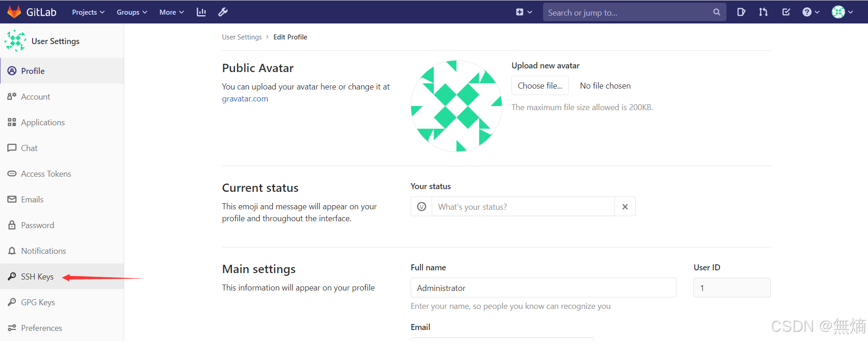Click the Edit Profile breadcrumb
Viewport: 868px width, 341px height.
290,37
